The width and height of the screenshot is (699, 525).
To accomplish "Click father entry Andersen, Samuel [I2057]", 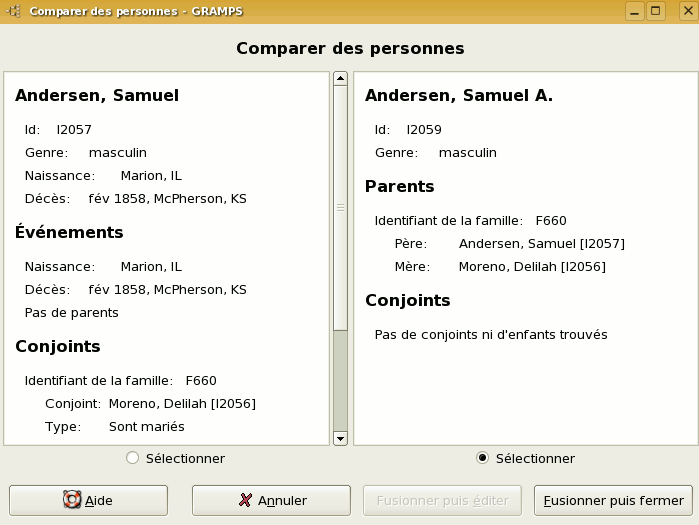I will coord(541,243).
